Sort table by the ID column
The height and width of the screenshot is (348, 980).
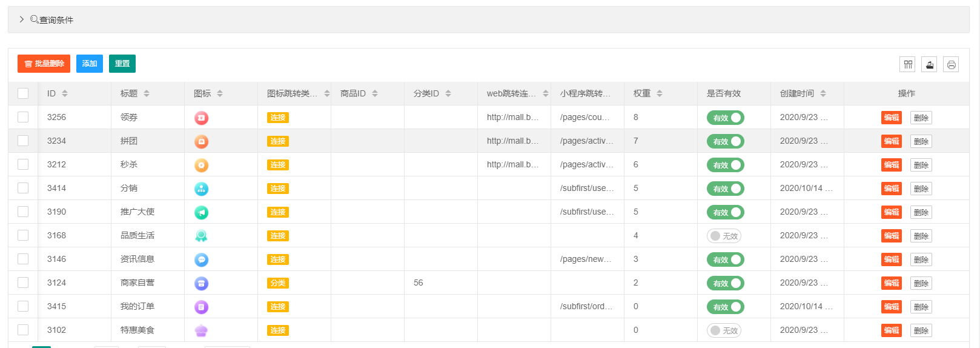pyautogui.click(x=65, y=93)
